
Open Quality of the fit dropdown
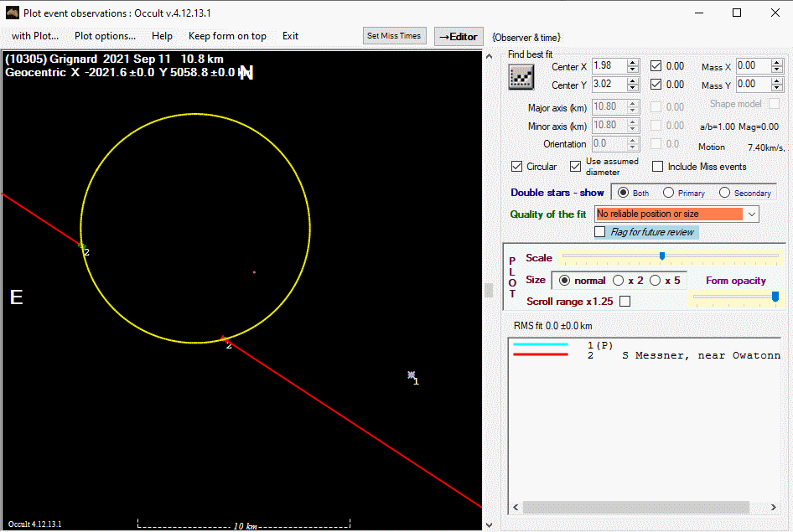pyautogui.click(x=751, y=214)
